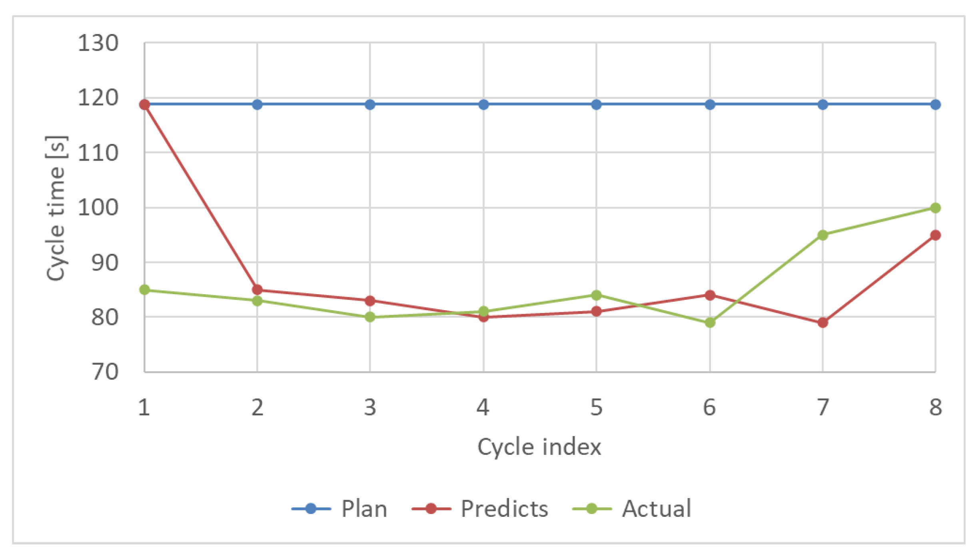Click the Predicts legend red marker
The width and height of the screenshot is (980, 554).
click(431, 508)
